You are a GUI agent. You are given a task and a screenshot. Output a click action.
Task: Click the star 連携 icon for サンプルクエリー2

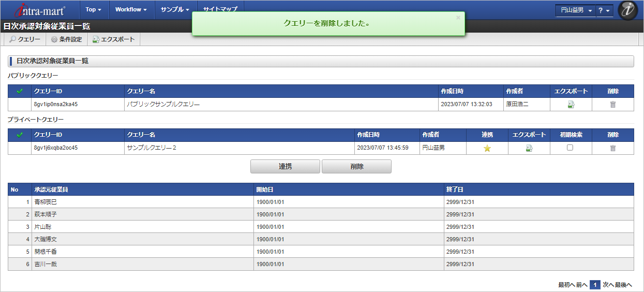coord(487,148)
